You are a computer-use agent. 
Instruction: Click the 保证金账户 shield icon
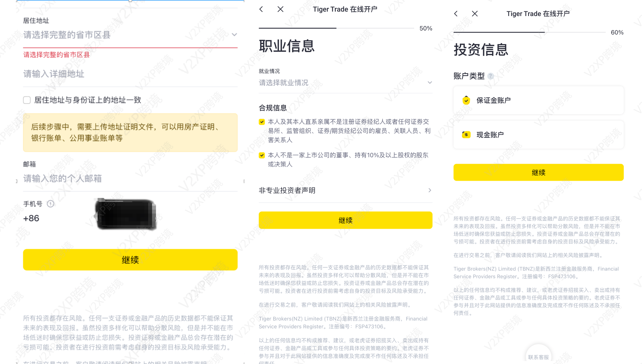pyautogui.click(x=466, y=100)
